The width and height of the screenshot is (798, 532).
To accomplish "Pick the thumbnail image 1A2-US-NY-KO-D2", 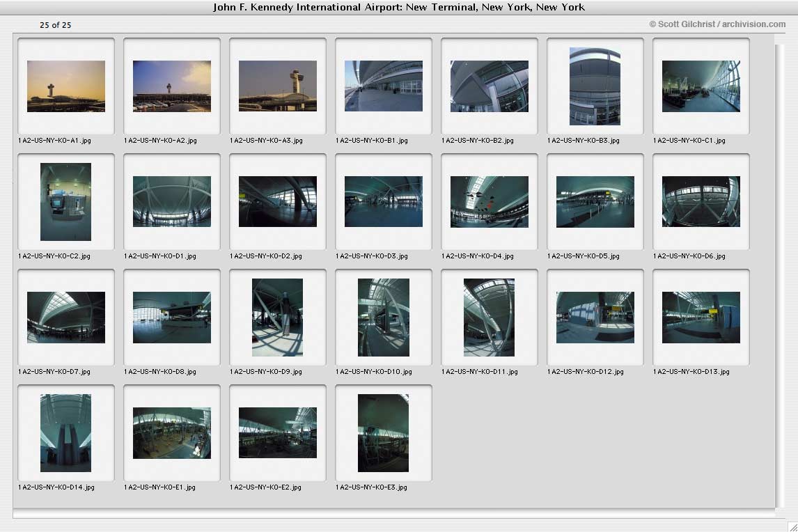I will tap(278, 202).
